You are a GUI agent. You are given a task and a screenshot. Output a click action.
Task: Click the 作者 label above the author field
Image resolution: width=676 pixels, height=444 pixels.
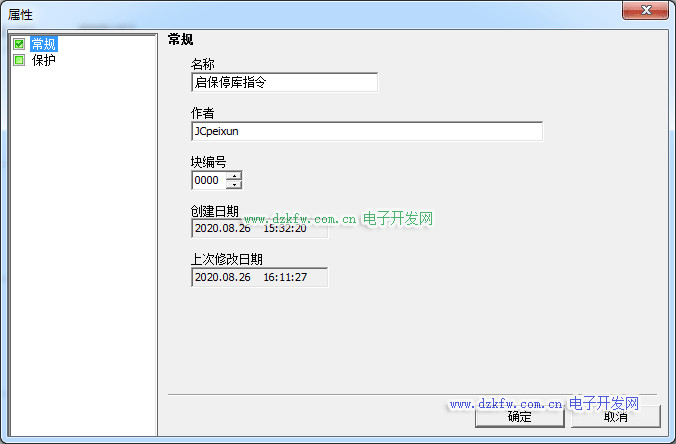(x=203, y=113)
